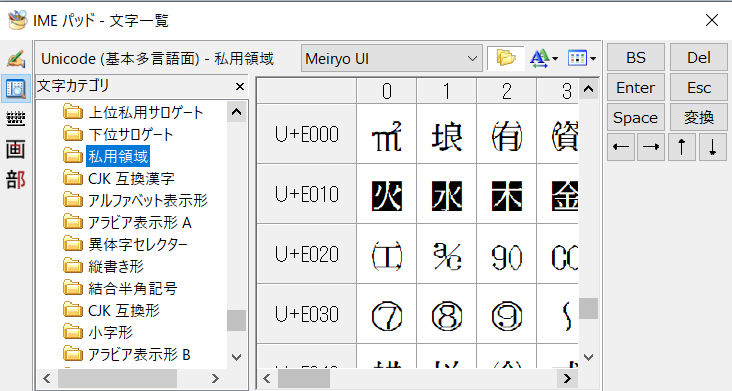Viewport: 732px width, 391px height.
Task: Select 縦書き形 folder
Action: coord(103,266)
